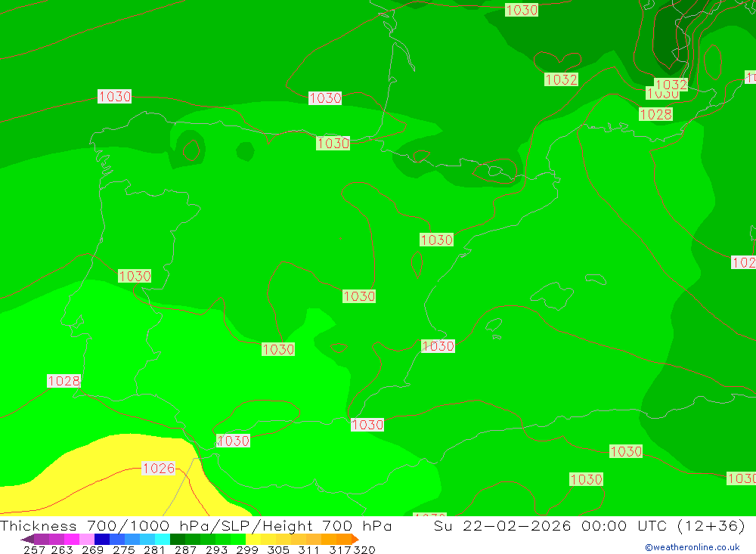756x554 pixels.
Task: Click the legend value 320
Action: pos(364,549)
